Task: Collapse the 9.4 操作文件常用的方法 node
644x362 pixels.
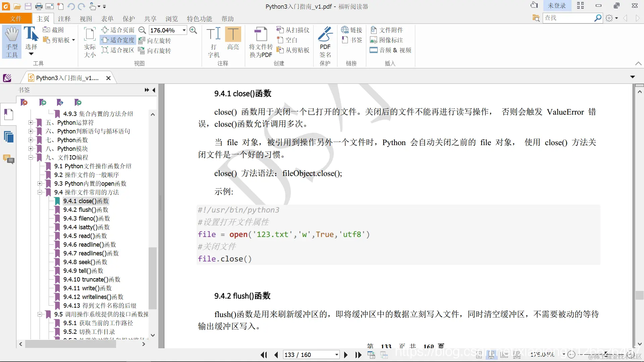Action: [40, 192]
